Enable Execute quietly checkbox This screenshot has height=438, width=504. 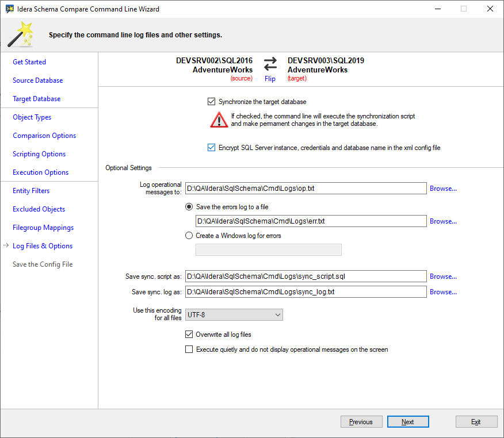(x=189, y=349)
